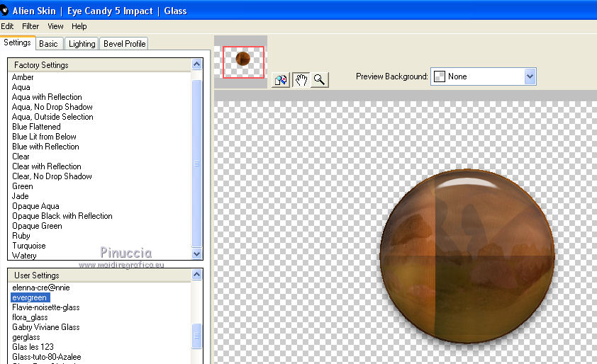Select the flora_glass user setting
Image resolution: width=597 pixels, height=364 pixels.
pos(30,317)
